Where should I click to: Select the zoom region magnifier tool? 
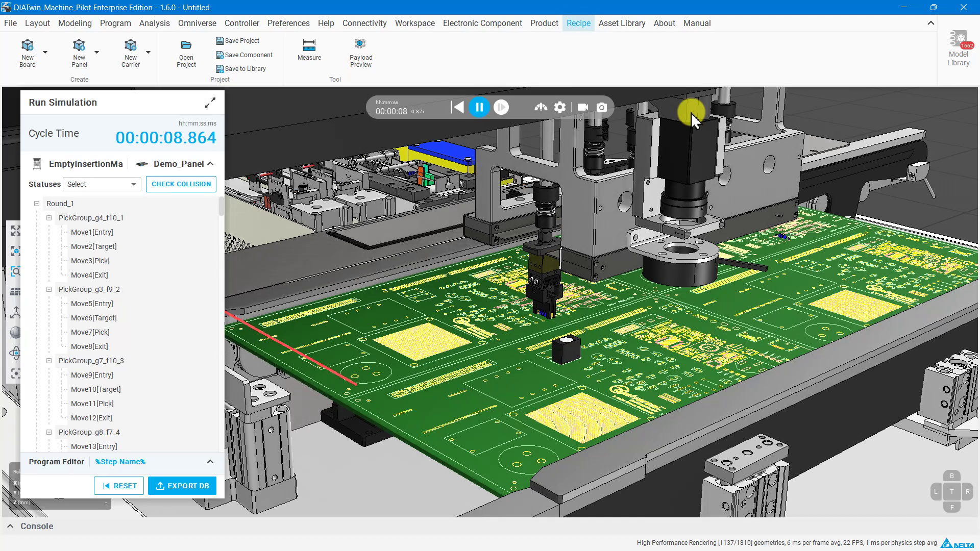(16, 271)
